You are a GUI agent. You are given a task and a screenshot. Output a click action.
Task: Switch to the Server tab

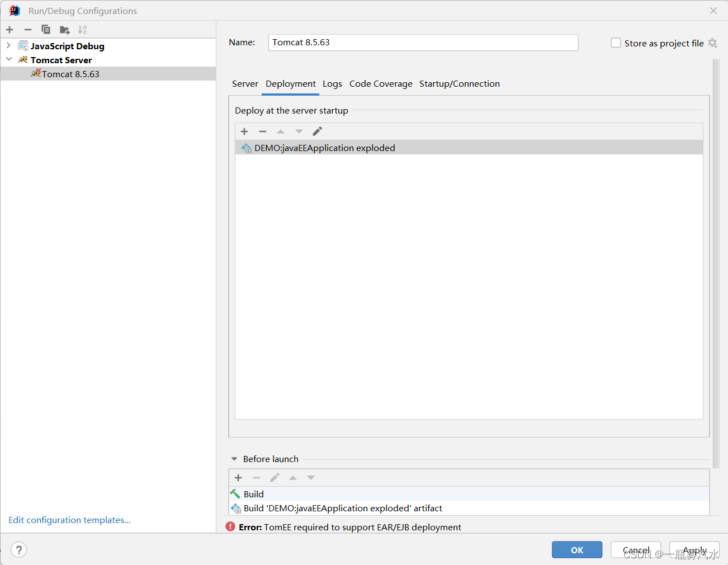[245, 84]
